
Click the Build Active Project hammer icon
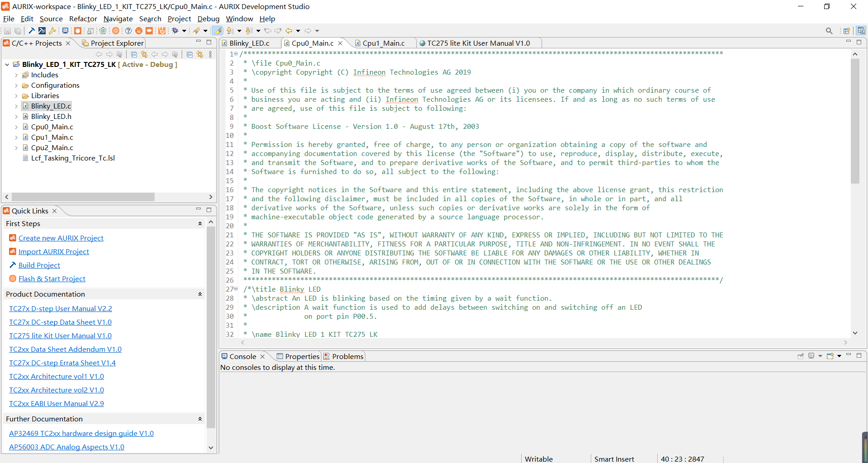point(32,31)
